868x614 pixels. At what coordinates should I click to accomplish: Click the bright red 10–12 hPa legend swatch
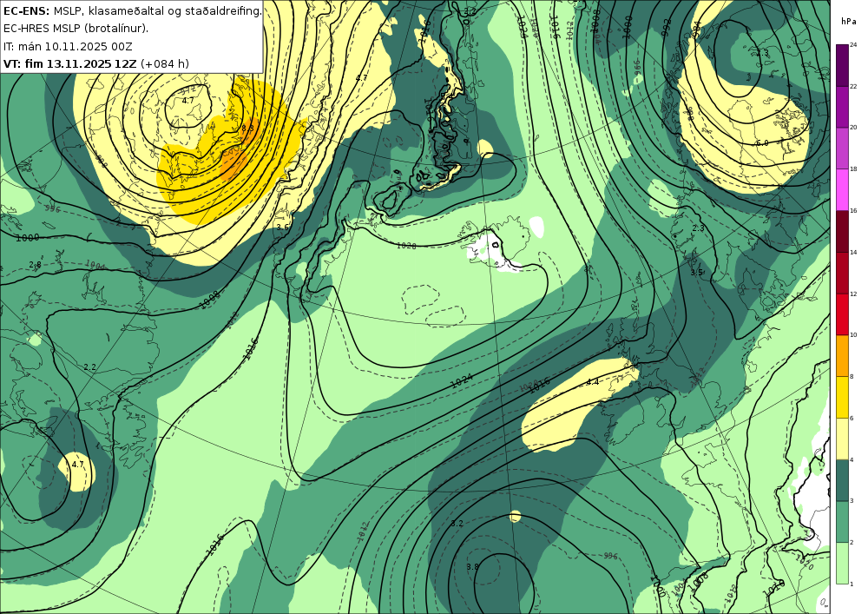tap(842, 314)
